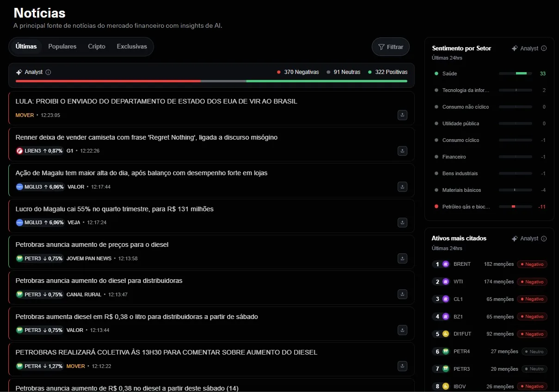
Task: Share the Renner camiseta news article
Action: coord(402,151)
